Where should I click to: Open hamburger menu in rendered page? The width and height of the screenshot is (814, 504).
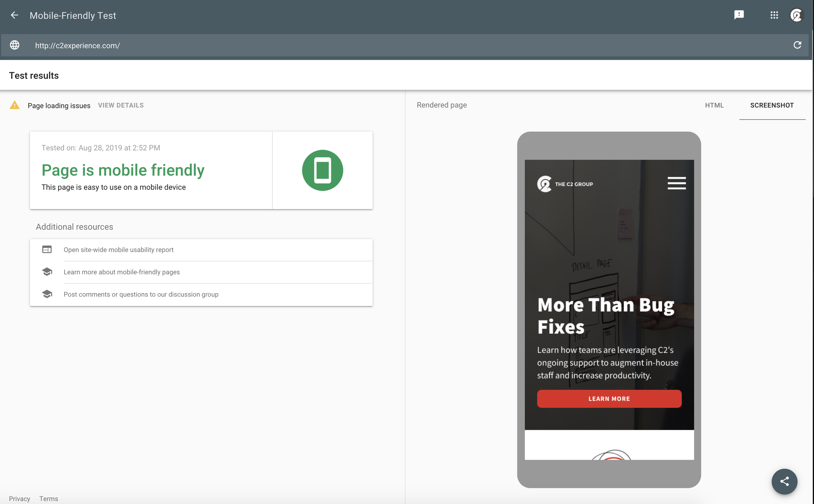click(676, 183)
